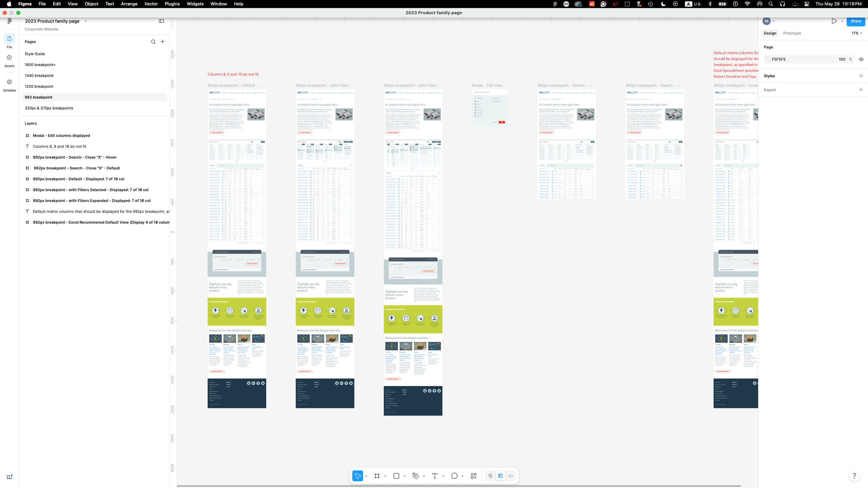Switch to the Design tab
This screenshot has height=488, width=868.
click(x=770, y=33)
